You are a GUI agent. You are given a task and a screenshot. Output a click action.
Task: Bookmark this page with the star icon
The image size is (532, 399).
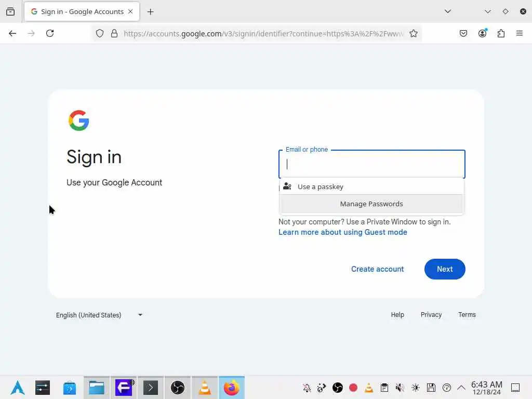(x=413, y=33)
